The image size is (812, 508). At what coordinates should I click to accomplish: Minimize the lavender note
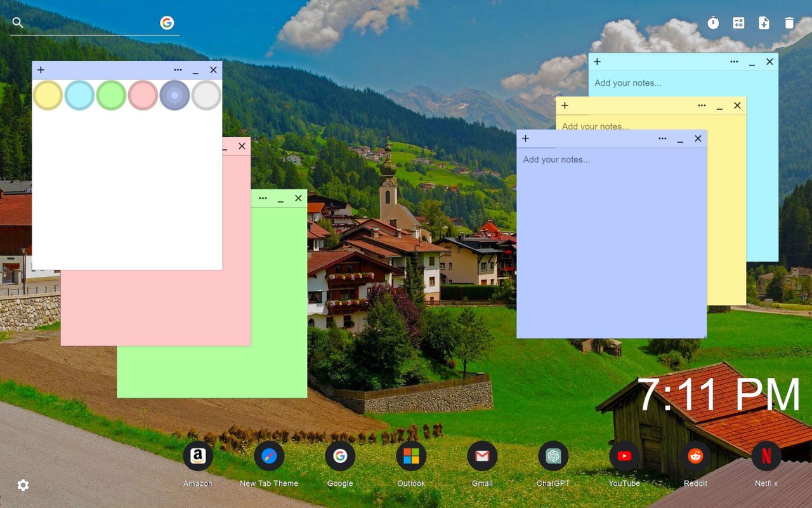click(x=680, y=140)
